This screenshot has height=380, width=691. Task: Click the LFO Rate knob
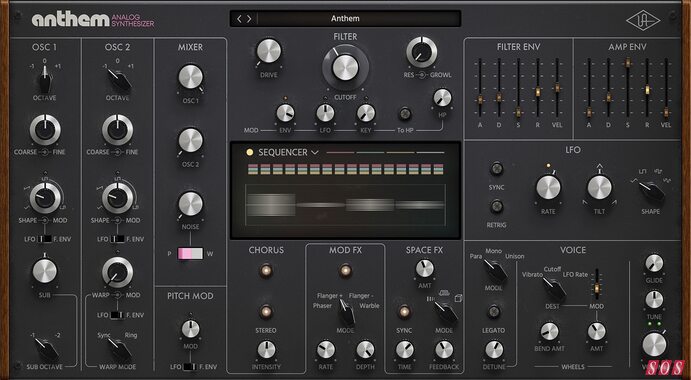(548, 187)
